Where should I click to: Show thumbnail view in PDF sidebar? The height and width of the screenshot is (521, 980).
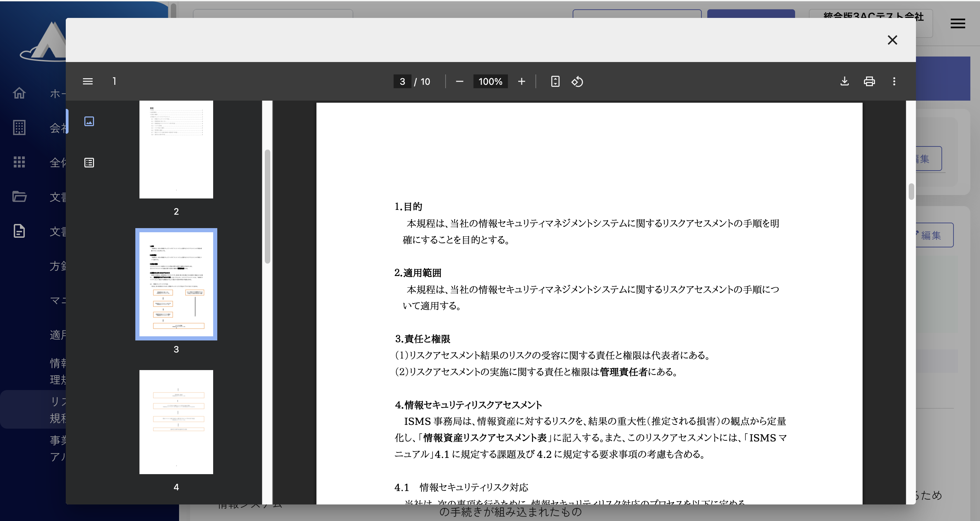[x=89, y=121]
